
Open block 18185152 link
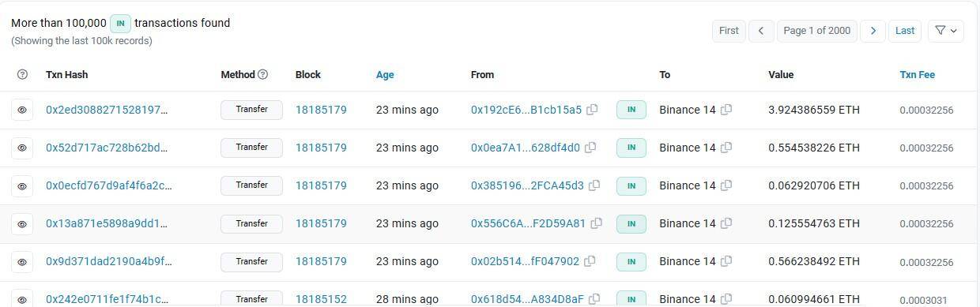[x=321, y=299]
